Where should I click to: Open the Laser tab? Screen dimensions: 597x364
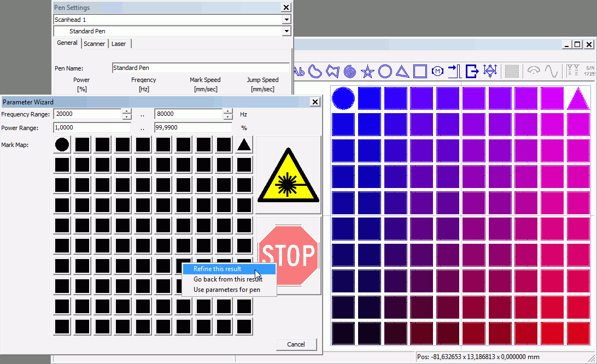click(x=119, y=44)
